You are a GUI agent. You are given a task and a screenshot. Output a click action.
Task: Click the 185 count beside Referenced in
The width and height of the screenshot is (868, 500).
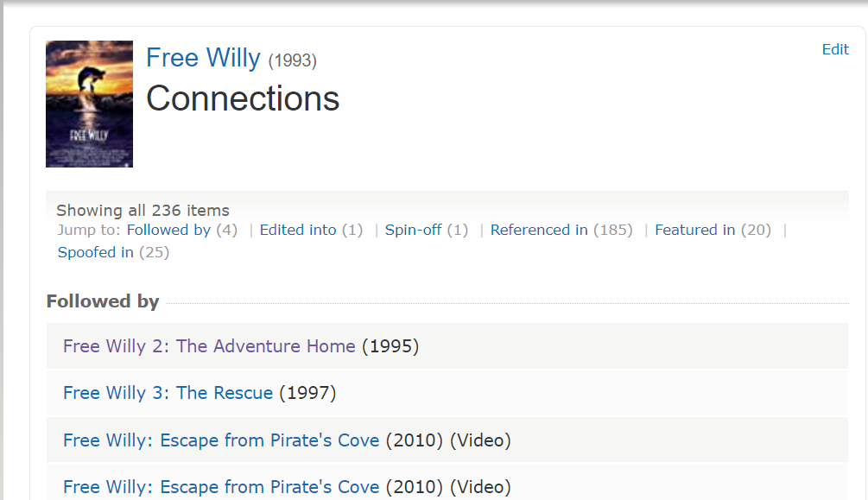click(613, 230)
